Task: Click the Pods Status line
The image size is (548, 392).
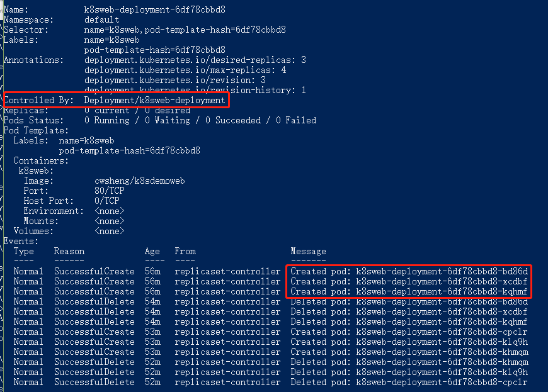Action: pos(160,120)
